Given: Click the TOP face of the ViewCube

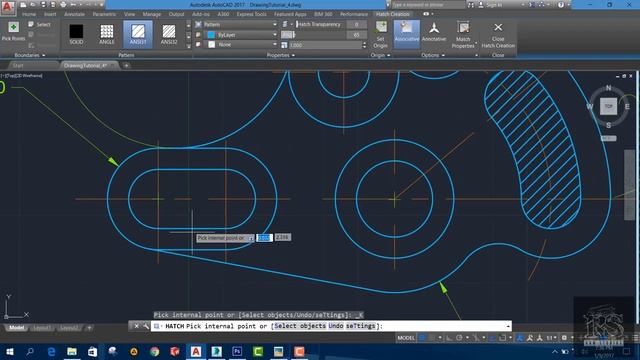Looking at the screenshot, I should 608,106.
